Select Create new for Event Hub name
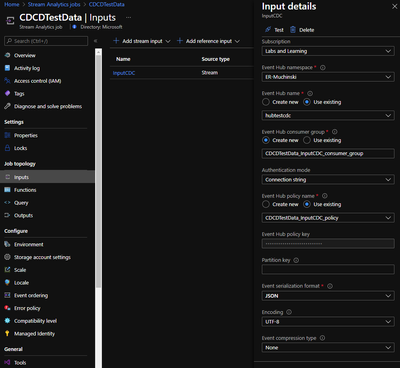Screen dimensions: 400x368 (x=266, y=102)
